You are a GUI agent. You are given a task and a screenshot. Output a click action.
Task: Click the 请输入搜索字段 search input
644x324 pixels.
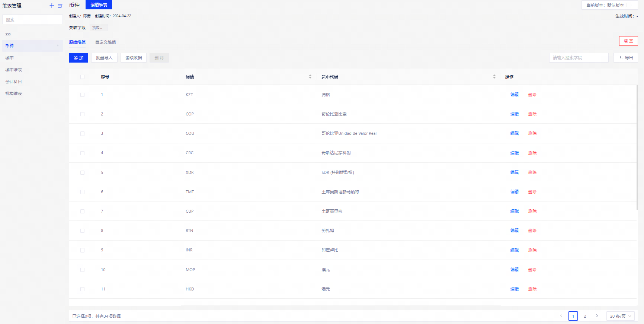click(x=579, y=58)
